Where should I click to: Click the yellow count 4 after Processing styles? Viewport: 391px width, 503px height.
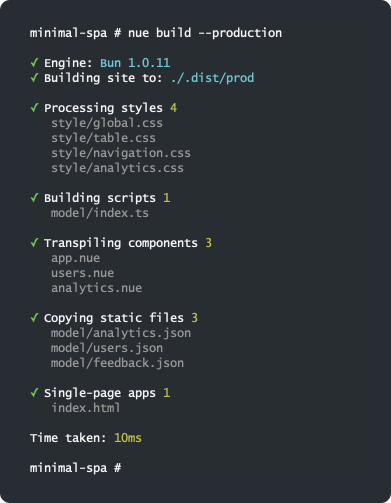point(173,108)
